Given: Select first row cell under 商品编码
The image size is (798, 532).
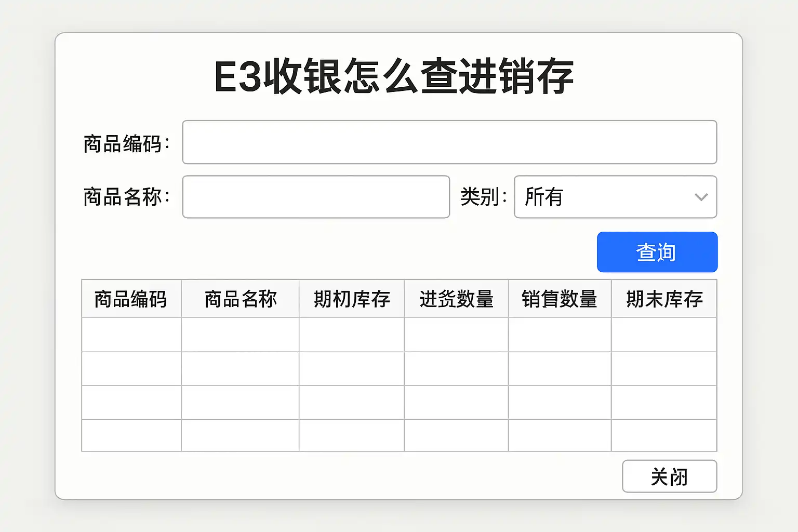Looking at the screenshot, I should [131, 335].
